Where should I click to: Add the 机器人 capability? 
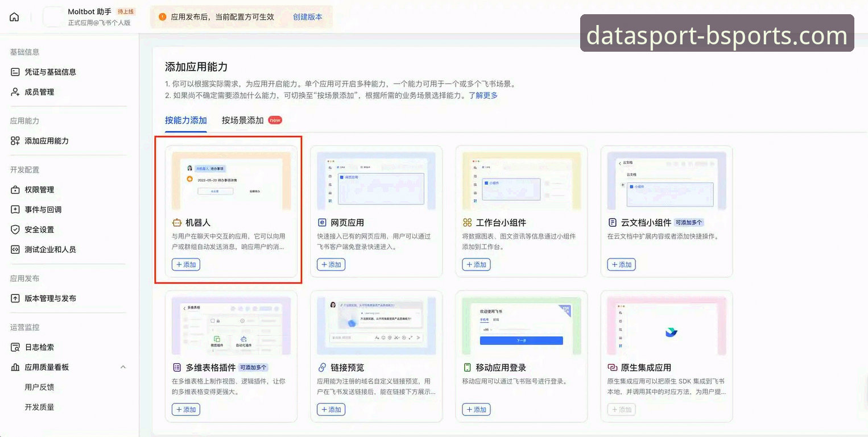[x=186, y=265]
